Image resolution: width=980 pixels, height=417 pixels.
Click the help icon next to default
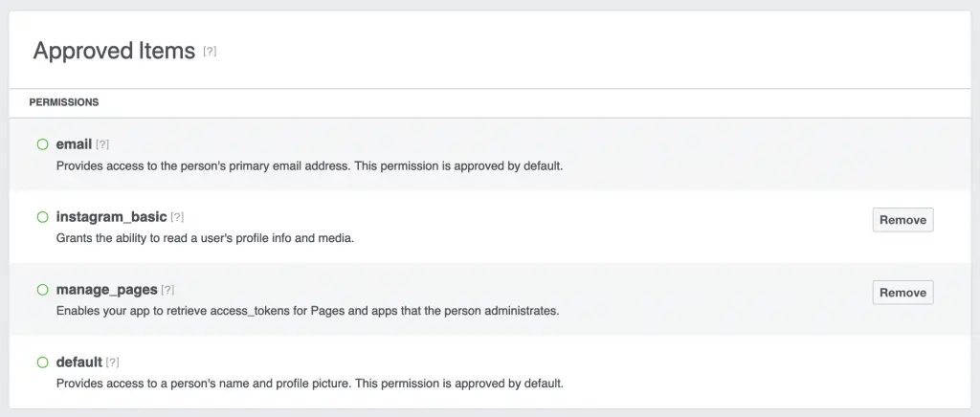(112, 362)
